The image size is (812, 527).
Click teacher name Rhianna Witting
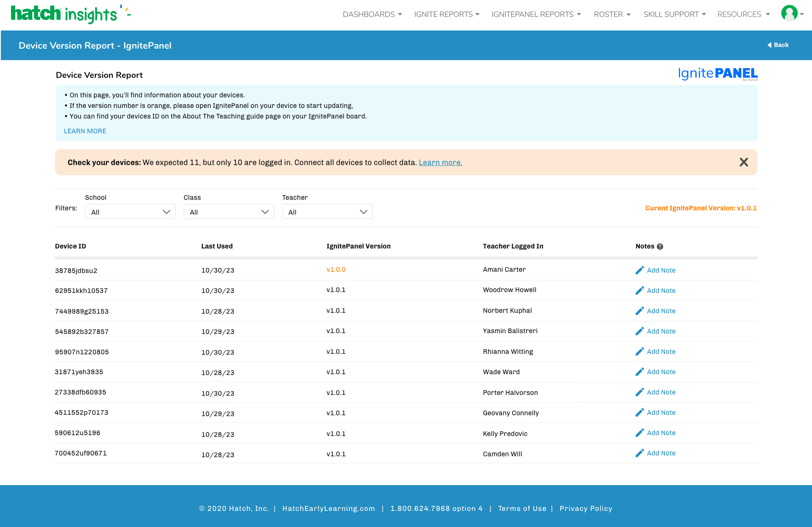tap(508, 351)
